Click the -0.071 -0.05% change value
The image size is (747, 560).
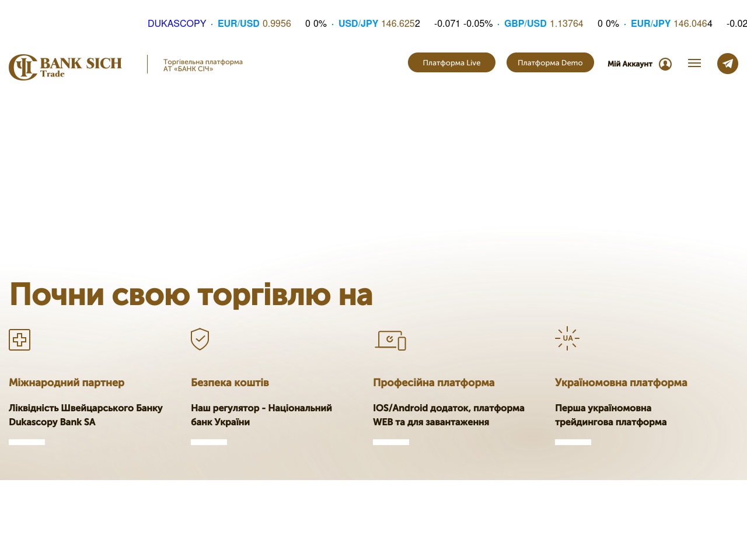463,24
